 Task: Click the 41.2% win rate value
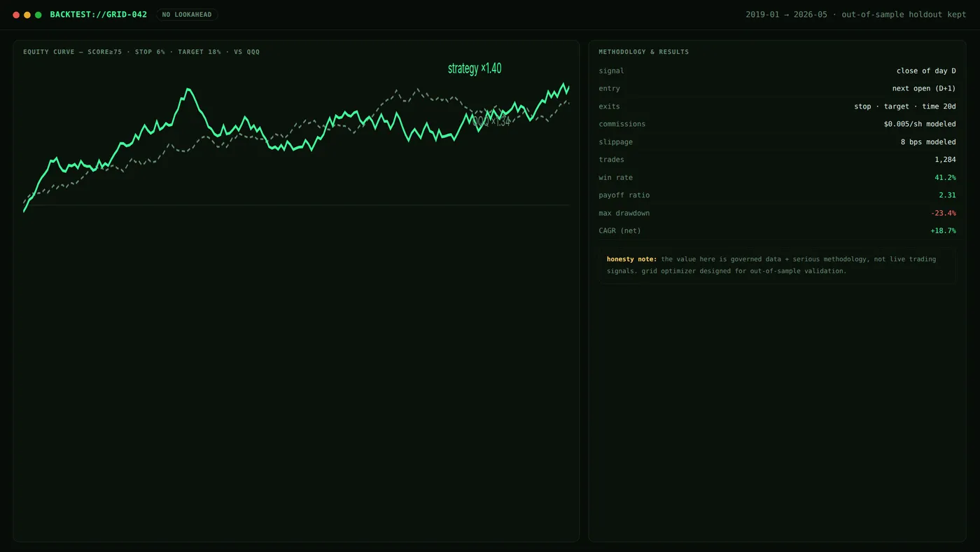pyautogui.click(x=945, y=178)
